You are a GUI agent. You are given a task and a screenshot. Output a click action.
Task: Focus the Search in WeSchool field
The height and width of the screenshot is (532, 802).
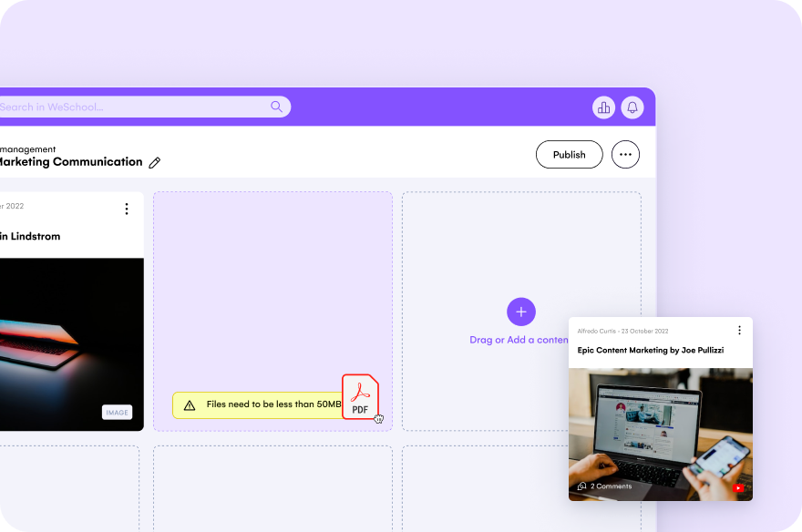pyautogui.click(x=145, y=107)
